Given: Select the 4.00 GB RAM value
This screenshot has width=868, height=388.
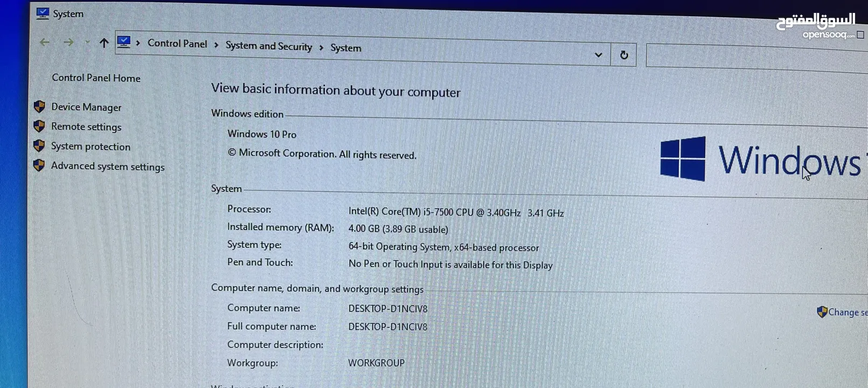Looking at the screenshot, I should click(398, 229).
